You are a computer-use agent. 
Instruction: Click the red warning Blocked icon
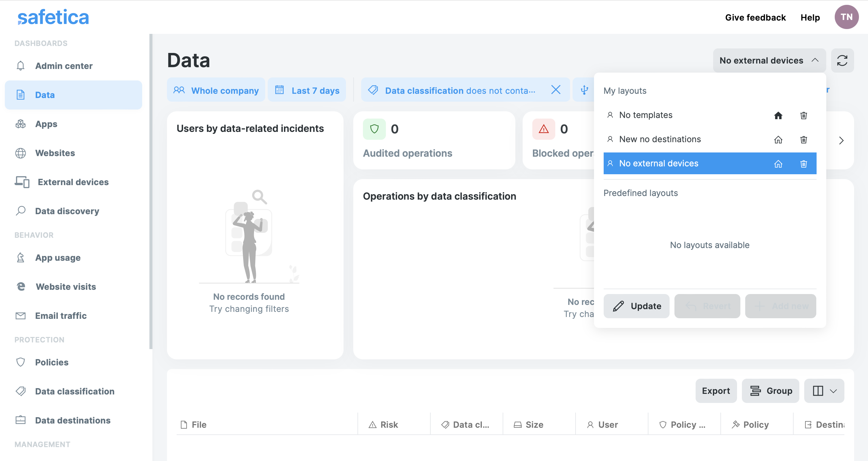click(x=543, y=129)
